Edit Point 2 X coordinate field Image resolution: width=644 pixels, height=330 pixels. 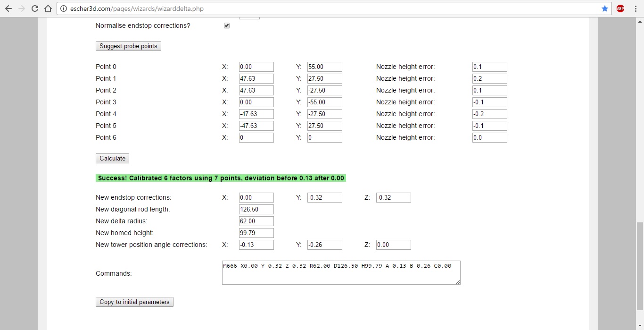(x=256, y=91)
